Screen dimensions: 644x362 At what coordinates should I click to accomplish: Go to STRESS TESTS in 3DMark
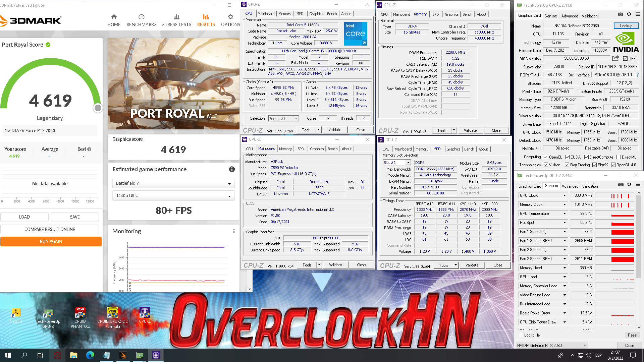coord(176,20)
